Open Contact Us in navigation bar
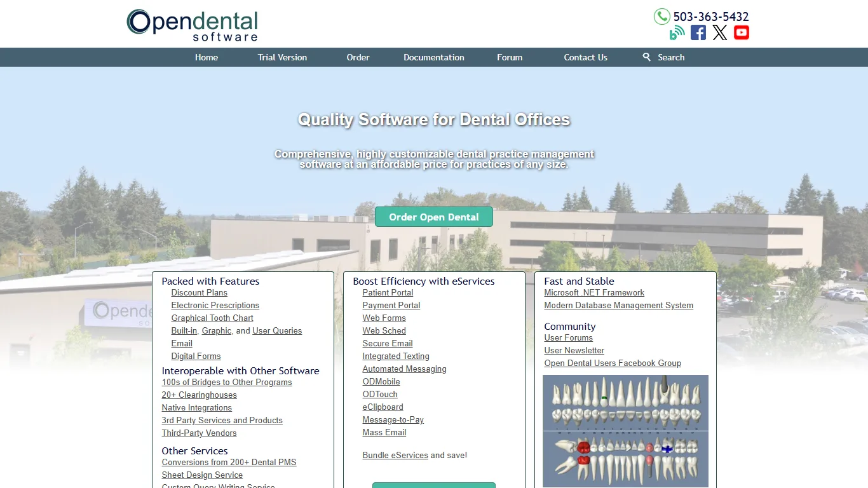Viewport: 868px width, 488px height. [586, 57]
